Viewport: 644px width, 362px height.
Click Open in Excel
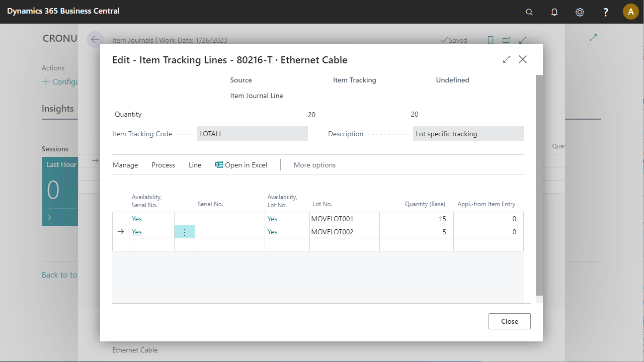coord(241,165)
